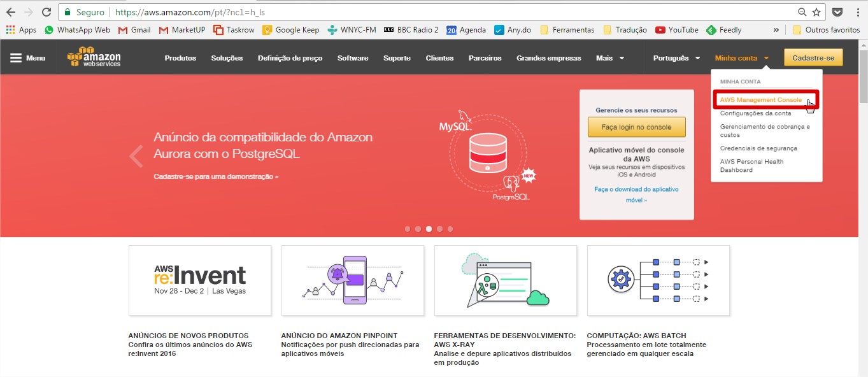Click Faça o download do aplicativo móvel link
Screen dimensions: 868x377
coord(636,194)
